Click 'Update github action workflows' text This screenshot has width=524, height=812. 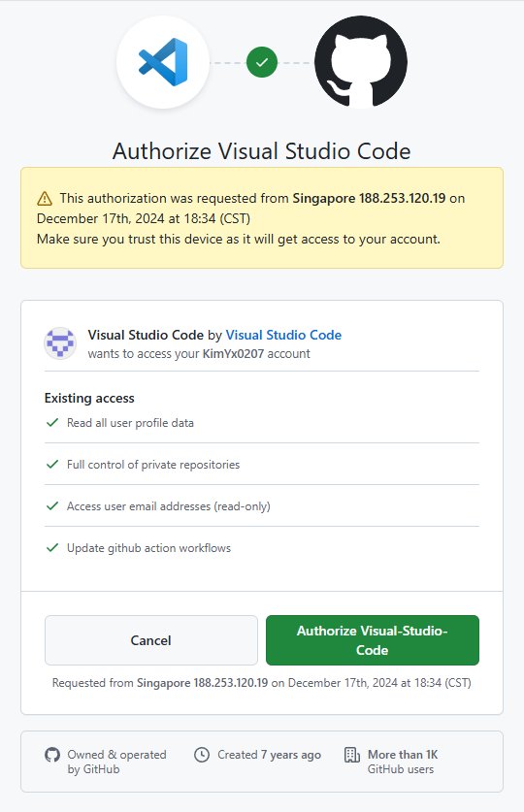click(x=149, y=548)
